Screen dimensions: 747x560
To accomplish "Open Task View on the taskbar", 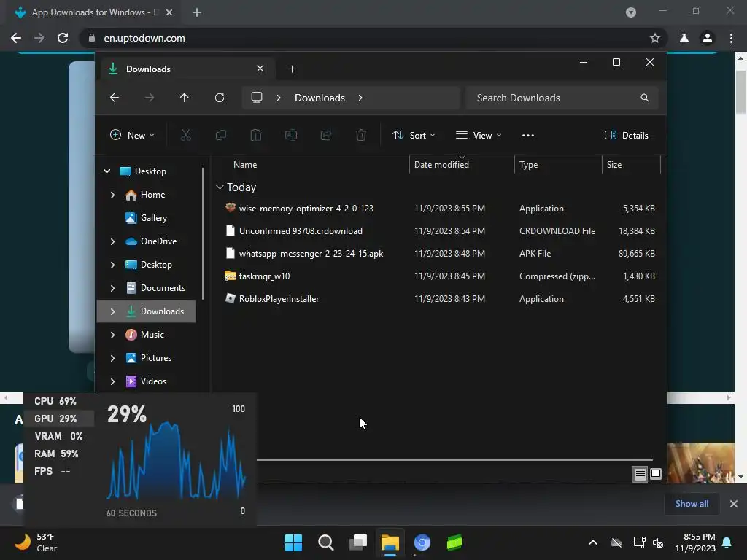I will tap(358, 542).
